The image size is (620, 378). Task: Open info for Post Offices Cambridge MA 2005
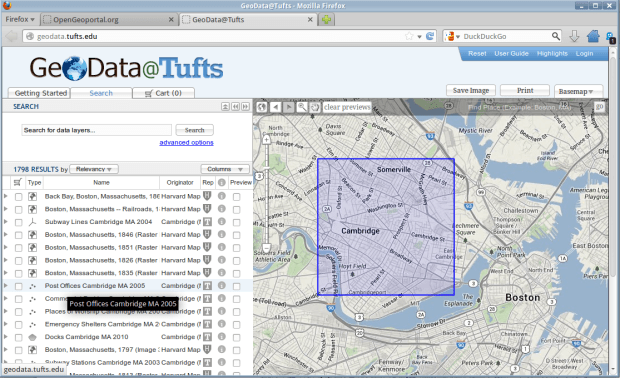pyautogui.click(x=222, y=285)
